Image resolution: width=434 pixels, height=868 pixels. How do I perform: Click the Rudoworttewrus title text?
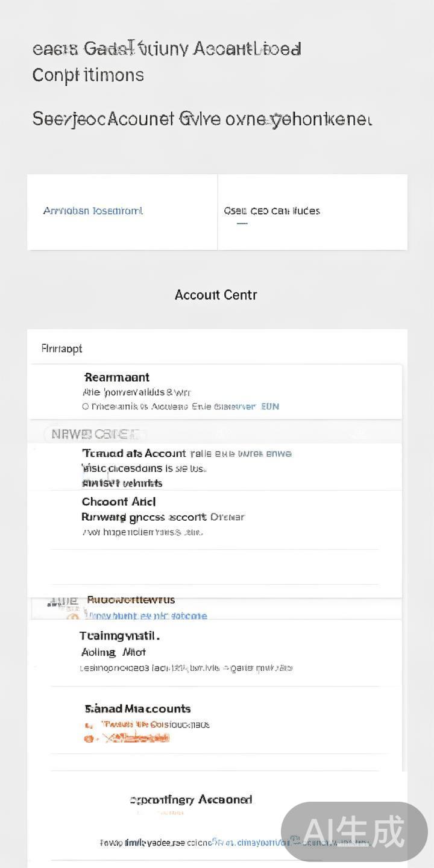(131, 600)
